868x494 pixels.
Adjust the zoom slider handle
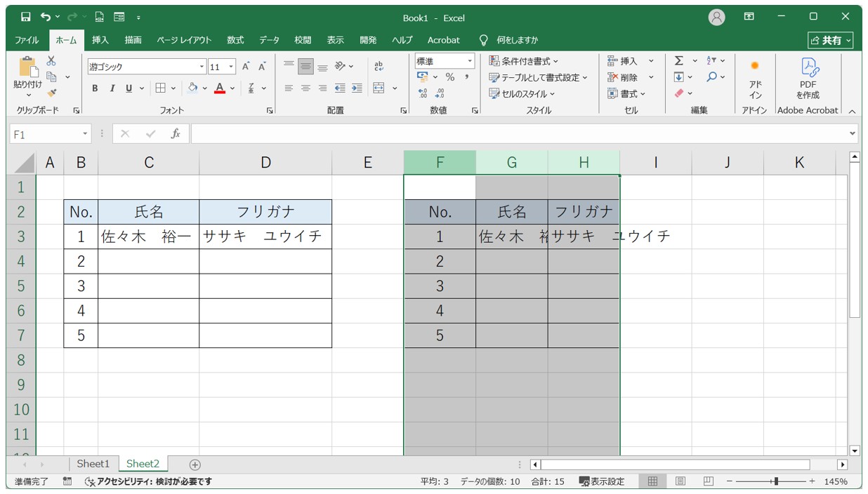coord(776,481)
